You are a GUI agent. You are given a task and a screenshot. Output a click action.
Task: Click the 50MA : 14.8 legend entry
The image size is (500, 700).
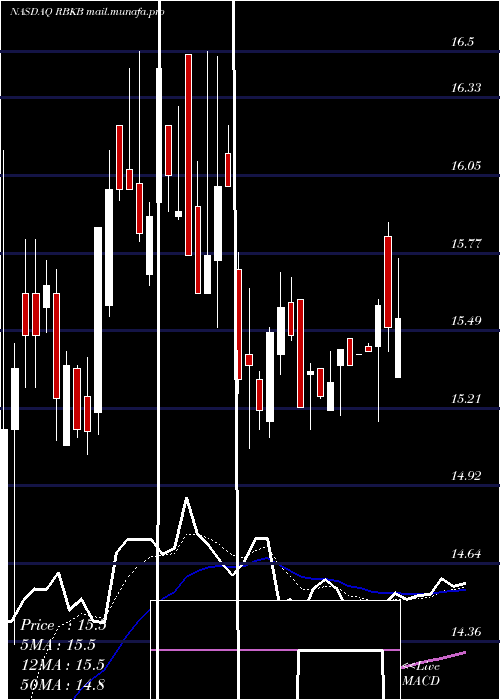(x=63, y=684)
